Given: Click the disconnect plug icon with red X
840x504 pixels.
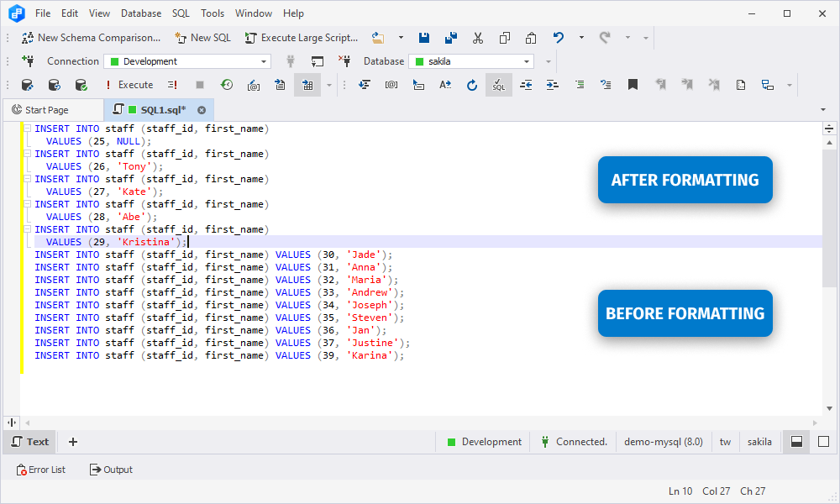Looking at the screenshot, I should point(344,61).
